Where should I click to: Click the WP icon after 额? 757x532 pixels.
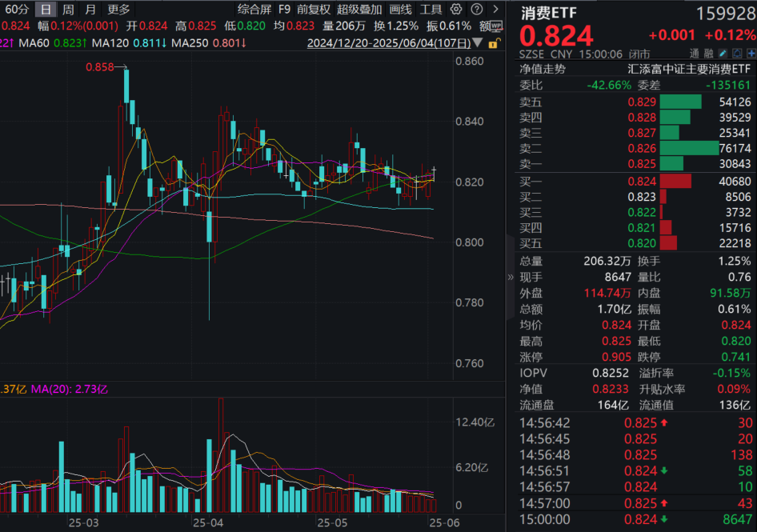[496, 26]
